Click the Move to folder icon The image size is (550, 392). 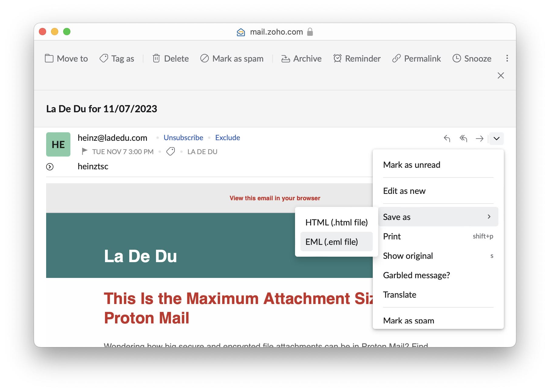[x=49, y=58]
